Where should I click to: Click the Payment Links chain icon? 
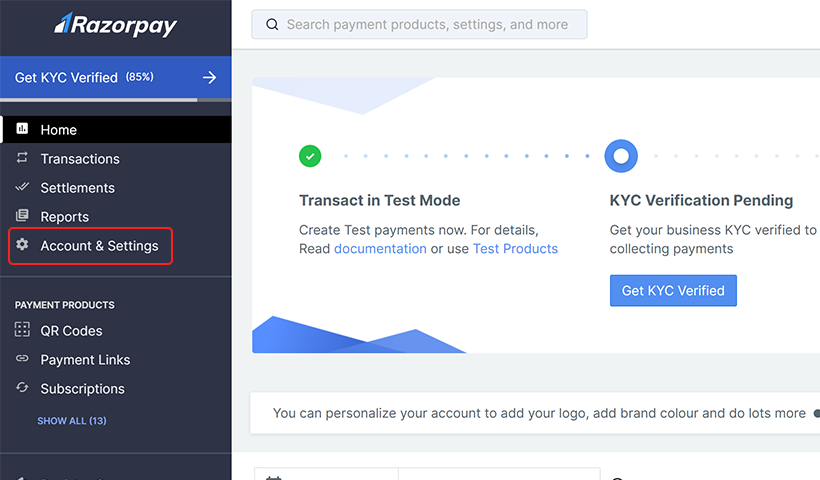tap(22, 358)
